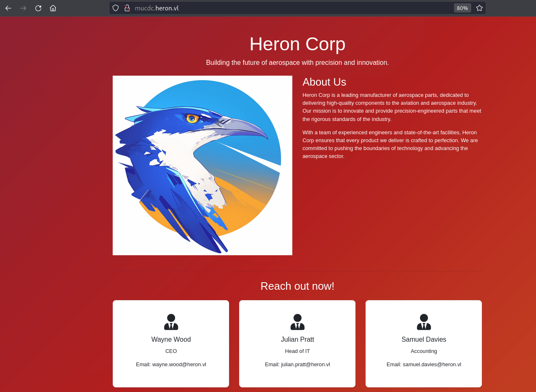Focus the mucdc.heron.vl address bar

[x=291, y=8]
